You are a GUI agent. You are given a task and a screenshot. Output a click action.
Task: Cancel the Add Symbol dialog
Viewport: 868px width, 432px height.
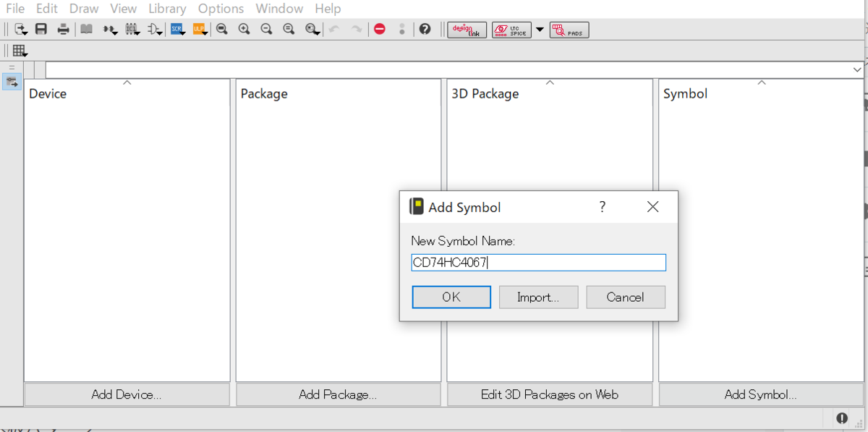625,297
